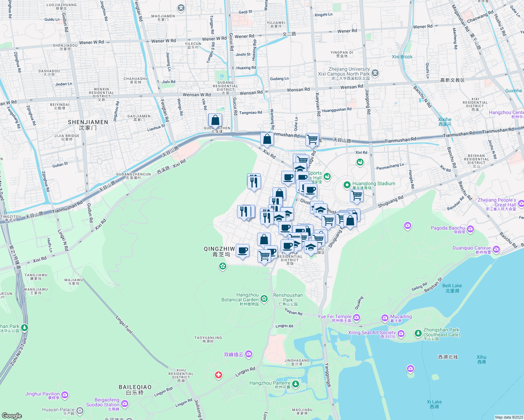Click the Hangzhou Parterre park marker
The width and height of the screenshot is (524, 420).
[x=295, y=384]
